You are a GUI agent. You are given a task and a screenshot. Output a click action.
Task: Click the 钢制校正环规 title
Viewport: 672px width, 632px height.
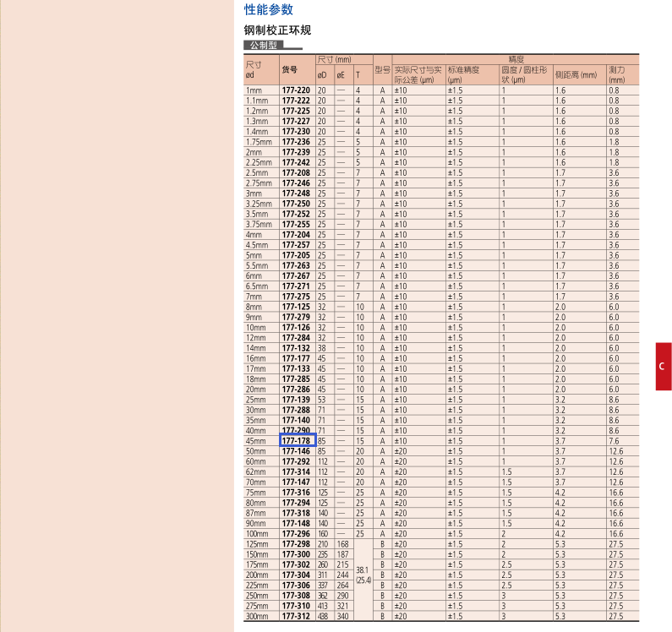(x=278, y=30)
